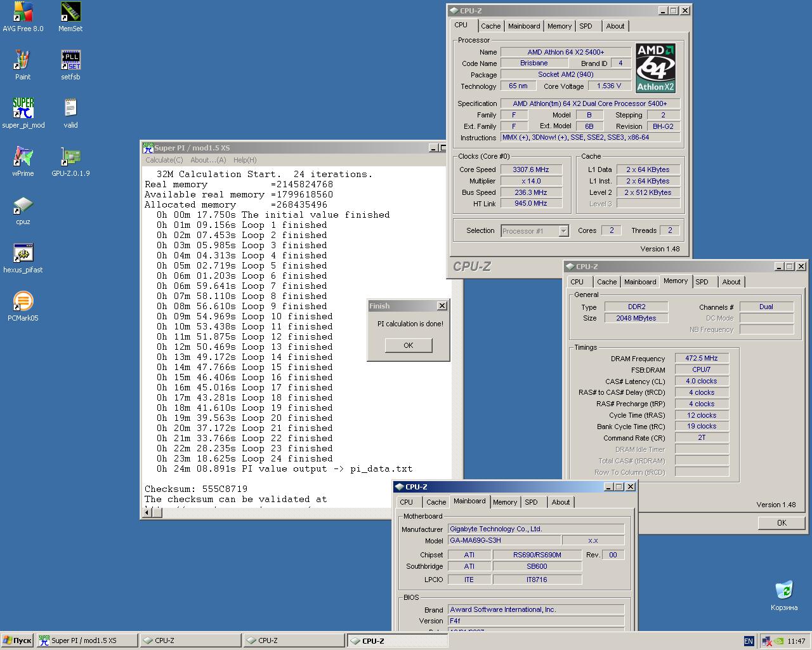Viewport: 812px width, 650px height.
Task: Click the Bus Speed 236.3 MHz value
Action: (531, 192)
